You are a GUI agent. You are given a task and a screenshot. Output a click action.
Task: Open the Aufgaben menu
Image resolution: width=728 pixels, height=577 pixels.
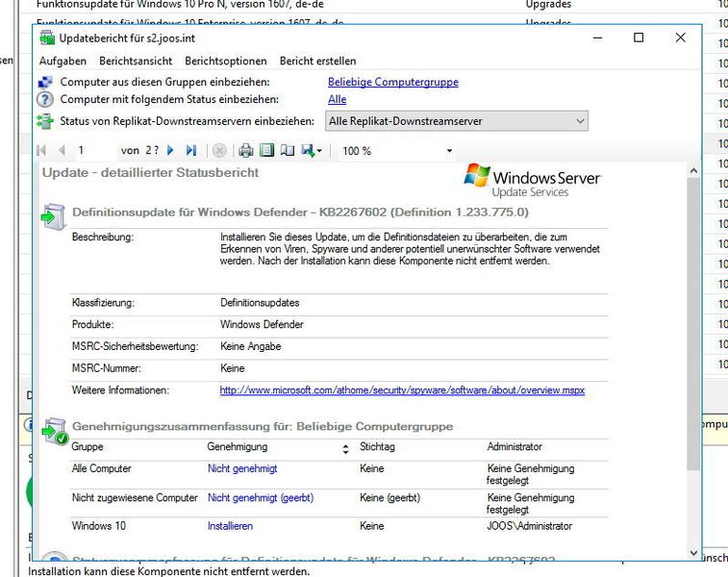63,61
